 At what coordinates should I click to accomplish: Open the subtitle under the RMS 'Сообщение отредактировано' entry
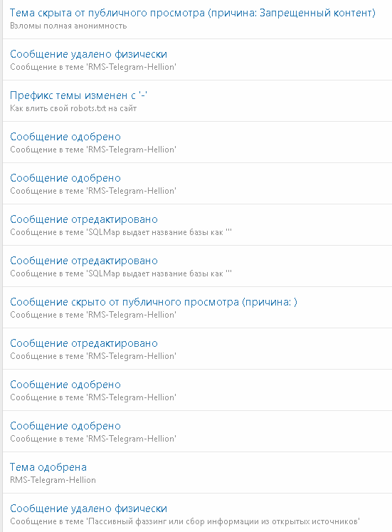point(93,356)
